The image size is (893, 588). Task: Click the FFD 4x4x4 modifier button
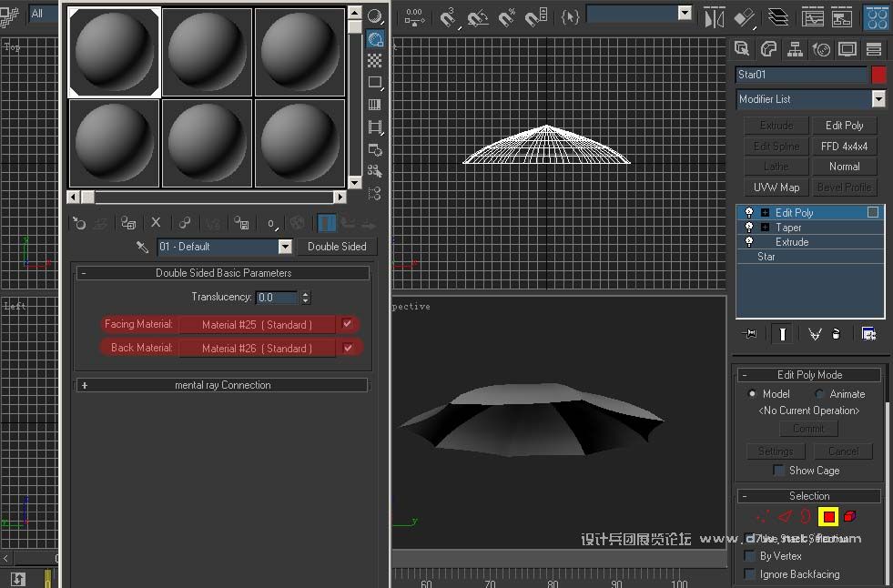844,147
